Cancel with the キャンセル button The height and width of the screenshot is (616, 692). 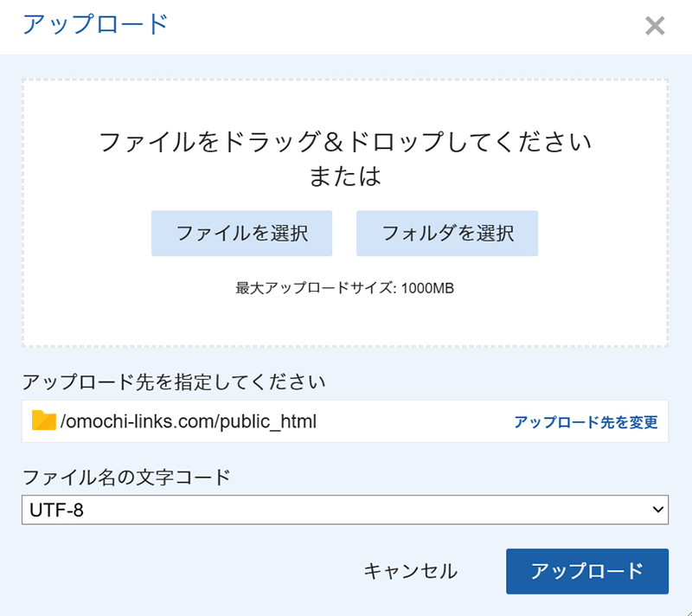click(410, 571)
